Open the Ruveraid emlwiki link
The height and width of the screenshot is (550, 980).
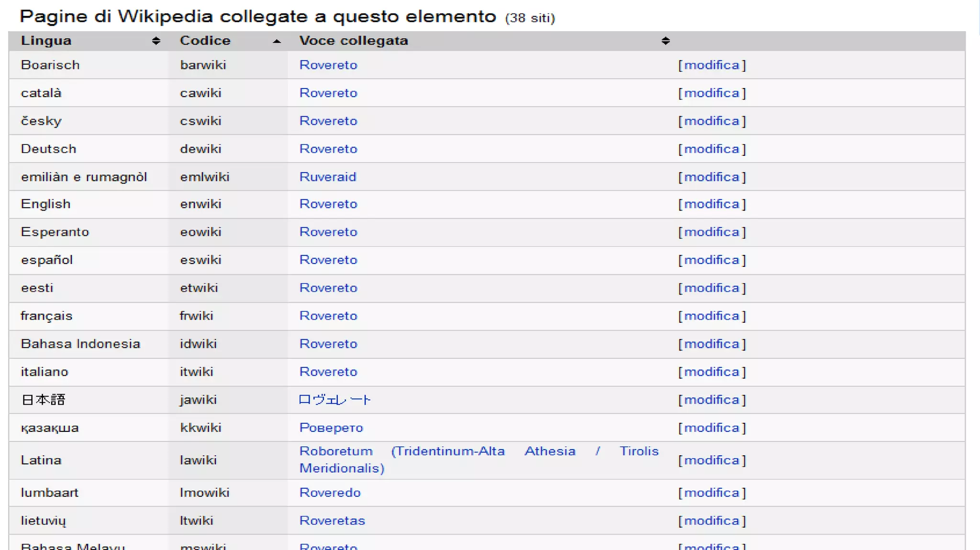tap(327, 177)
